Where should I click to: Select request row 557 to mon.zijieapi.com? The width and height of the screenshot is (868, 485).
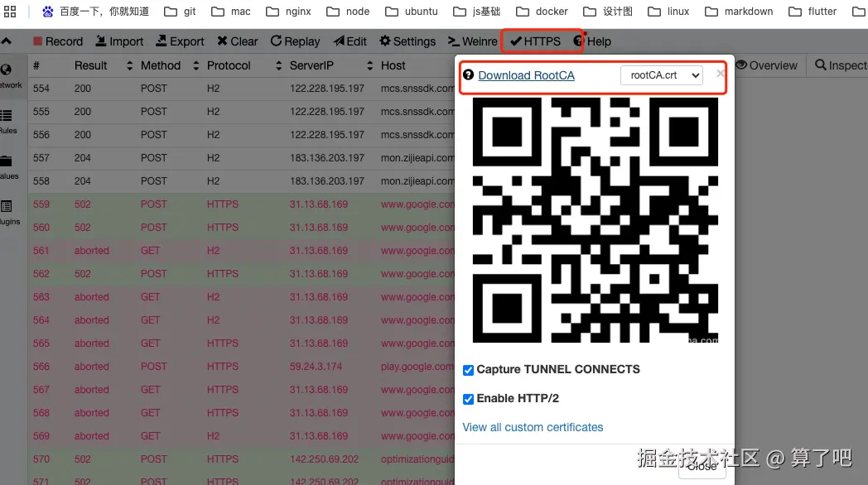pos(241,158)
